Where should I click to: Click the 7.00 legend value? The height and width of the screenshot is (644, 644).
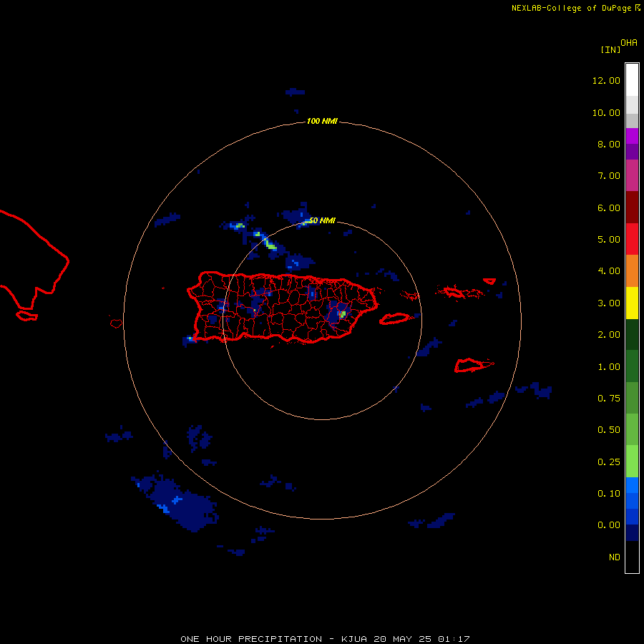[x=609, y=176]
